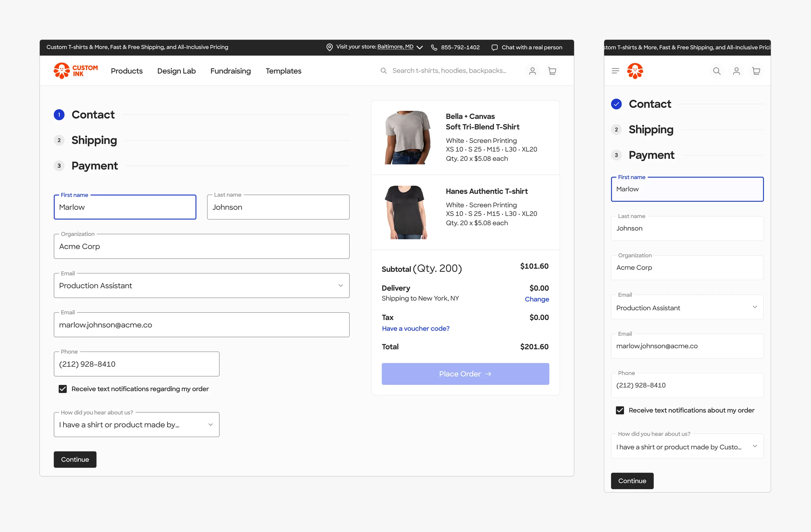Screen dimensions: 811x532
Task: Click the Custom Ink logo in desktop header
Action: (x=76, y=71)
